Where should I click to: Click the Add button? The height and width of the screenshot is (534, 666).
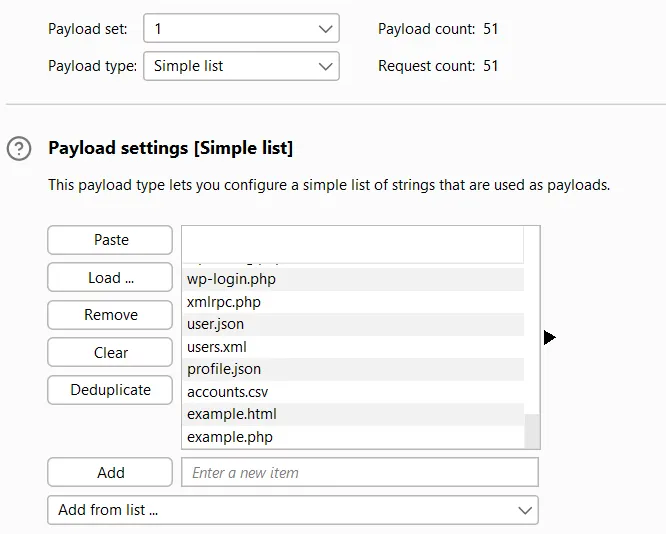pos(110,473)
